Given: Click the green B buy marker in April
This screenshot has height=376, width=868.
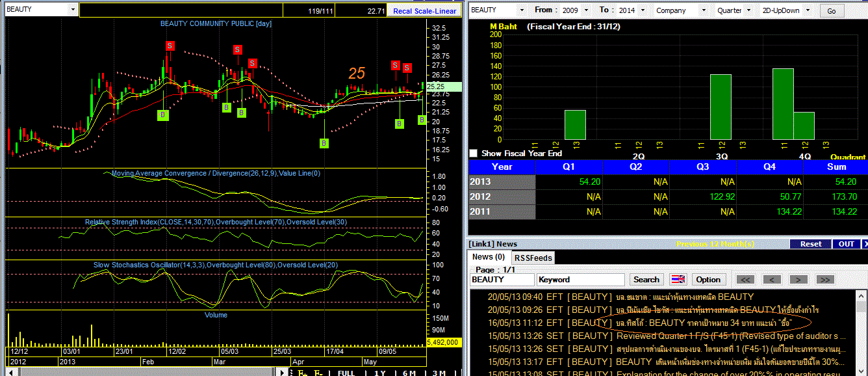Looking at the screenshot, I should [x=324, y=143].
